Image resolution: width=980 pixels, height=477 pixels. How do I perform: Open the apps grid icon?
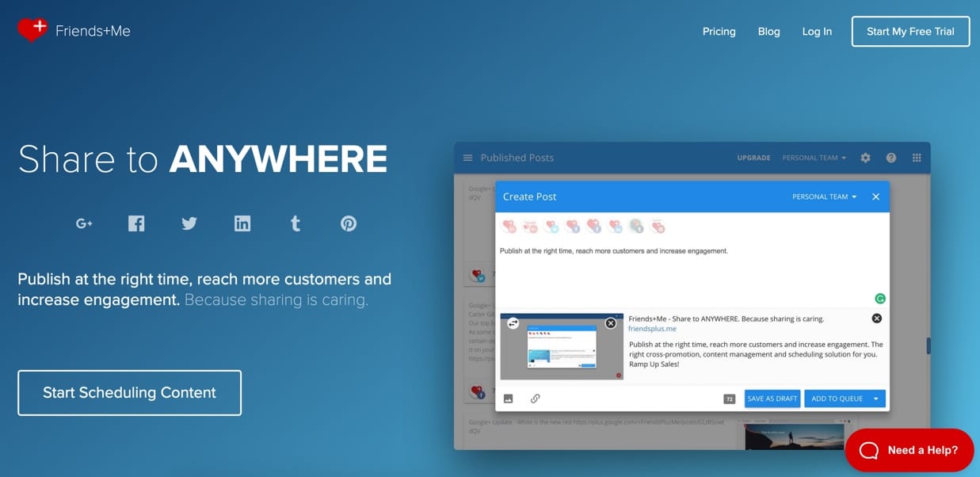(x=917, y=158)
